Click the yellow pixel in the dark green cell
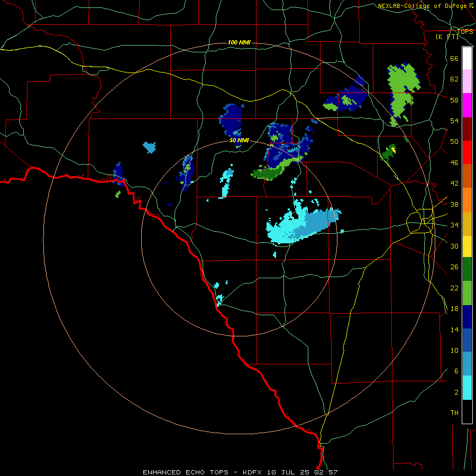476x476 pixels. pos(393,149)
